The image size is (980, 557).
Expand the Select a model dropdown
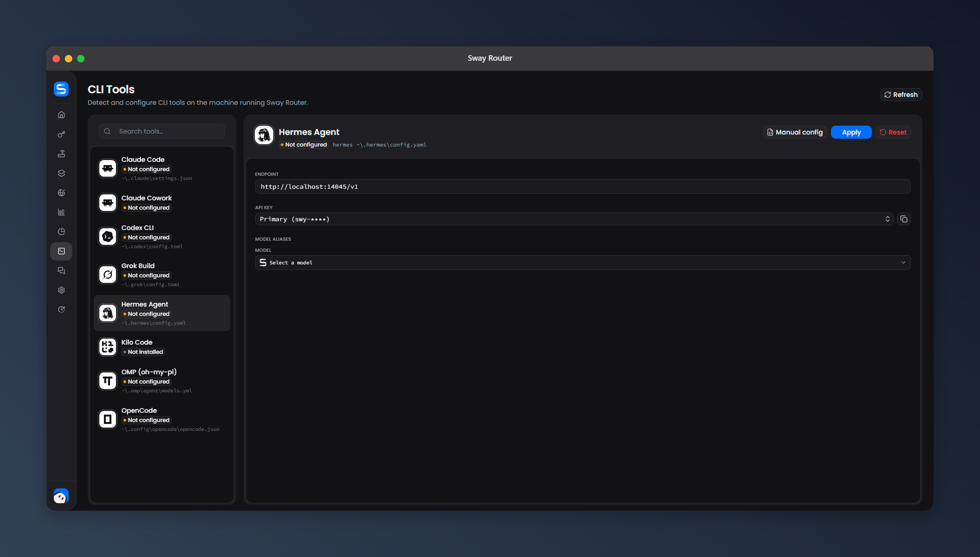point(583,262)
